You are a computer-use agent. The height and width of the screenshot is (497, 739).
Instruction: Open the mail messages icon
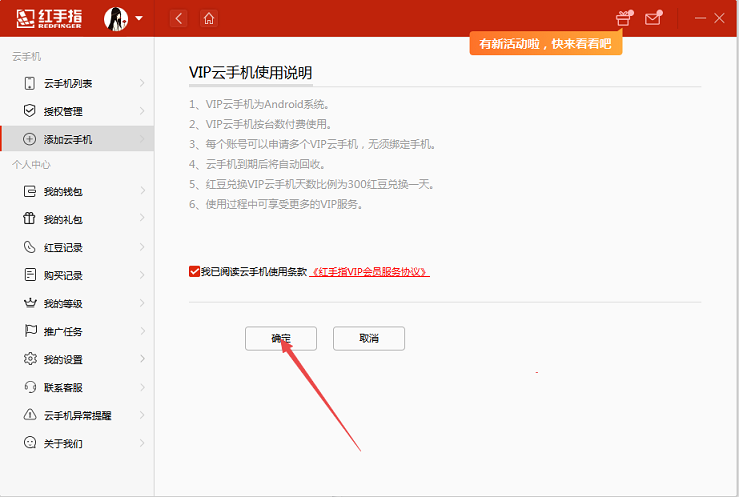point(653,18)
